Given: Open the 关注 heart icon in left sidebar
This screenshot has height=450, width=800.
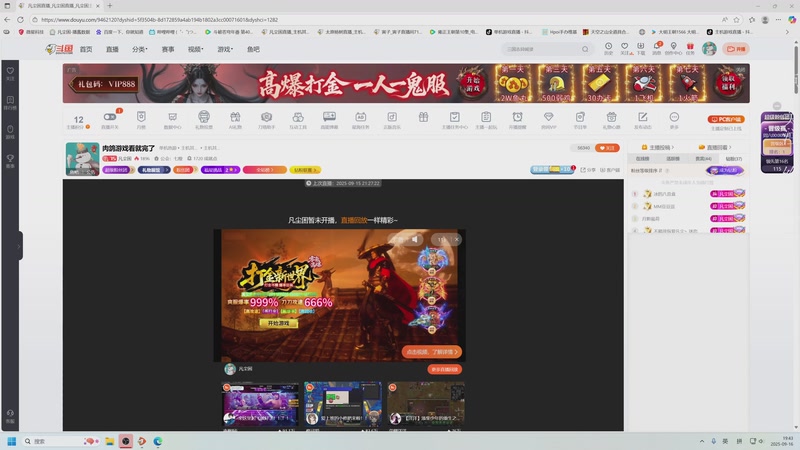Looking at the screenshot, I should coord(10,73).
